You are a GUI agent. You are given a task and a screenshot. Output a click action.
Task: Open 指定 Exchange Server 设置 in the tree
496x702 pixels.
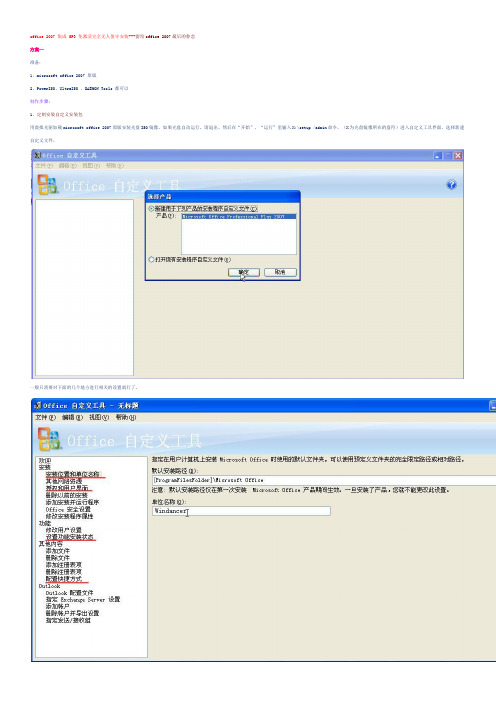(x=83, y=599)
